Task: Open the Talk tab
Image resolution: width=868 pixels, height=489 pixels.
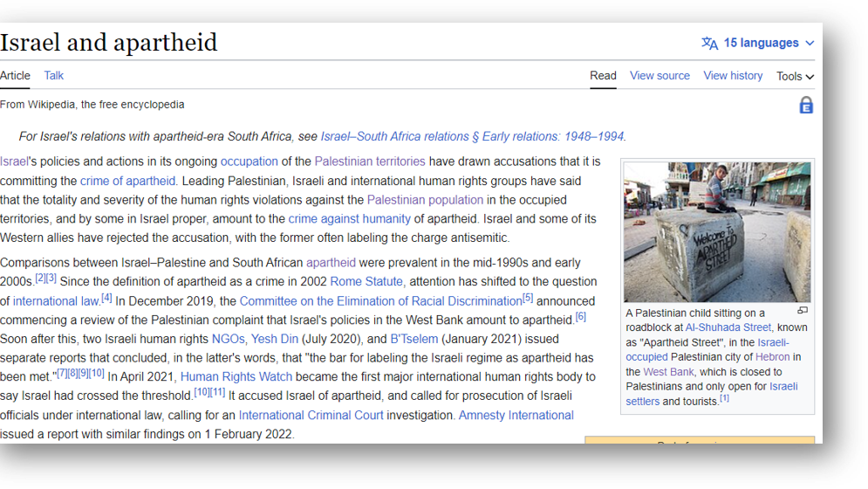Action: 54,75
